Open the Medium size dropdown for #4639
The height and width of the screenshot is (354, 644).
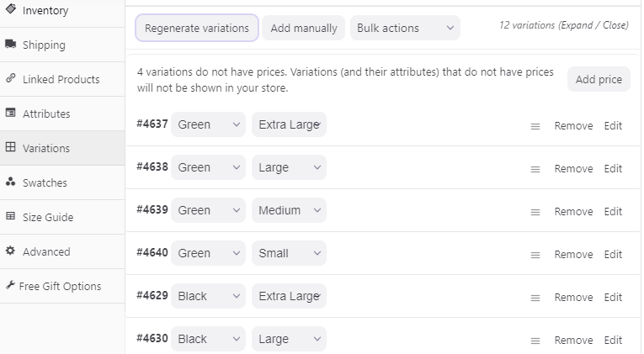[289, 210]
